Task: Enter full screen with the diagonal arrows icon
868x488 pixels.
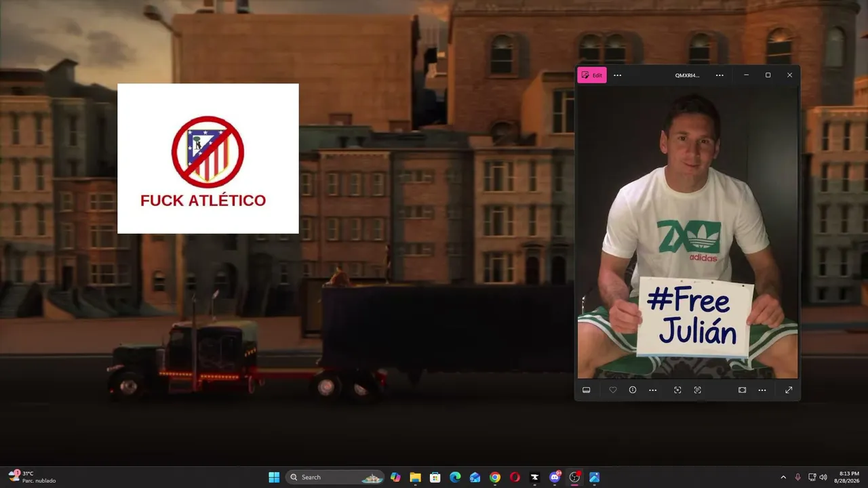Action: pos(789,390)
